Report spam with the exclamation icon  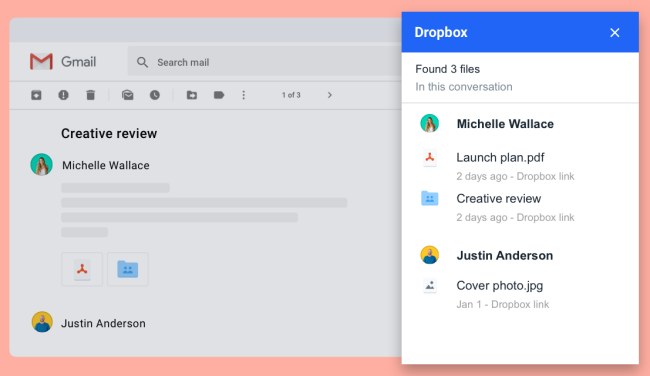pyautogui.click(x=63, y=95)
